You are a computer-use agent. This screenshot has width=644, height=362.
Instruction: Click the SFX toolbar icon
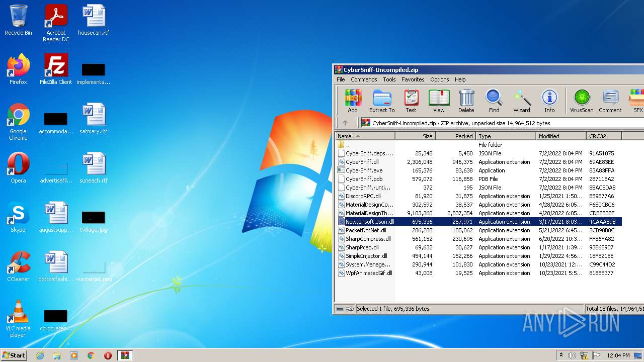(x=637, y=101)
